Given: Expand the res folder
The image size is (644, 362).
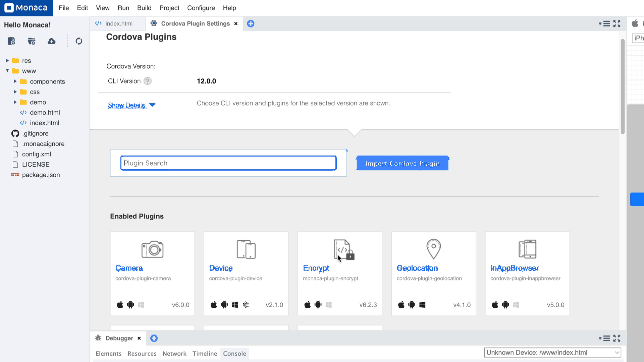Looking at the screenshot, I should tap(7, 60).
